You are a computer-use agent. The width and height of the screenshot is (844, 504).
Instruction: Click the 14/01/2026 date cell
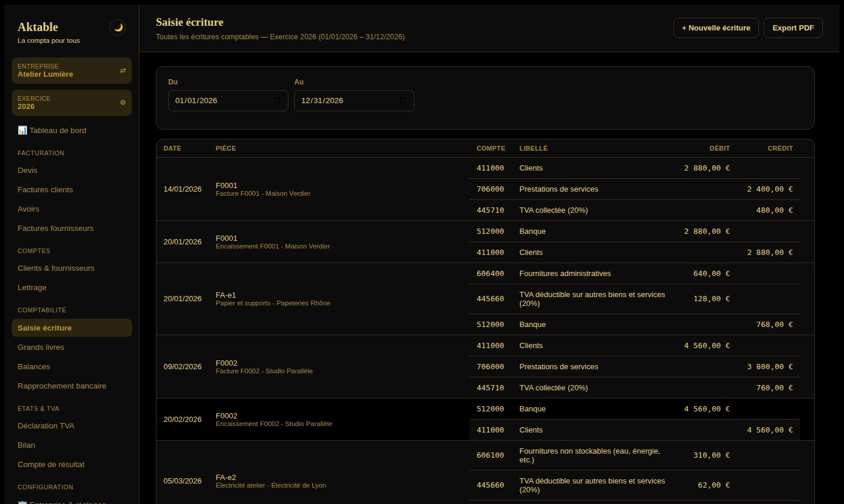coord(182,189)
